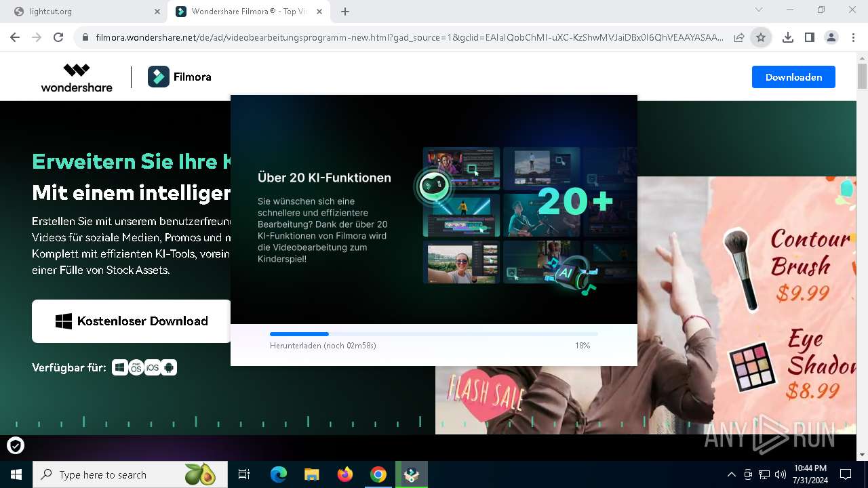
Task: Open network status tray icon
Action: [x=764, y=474]
